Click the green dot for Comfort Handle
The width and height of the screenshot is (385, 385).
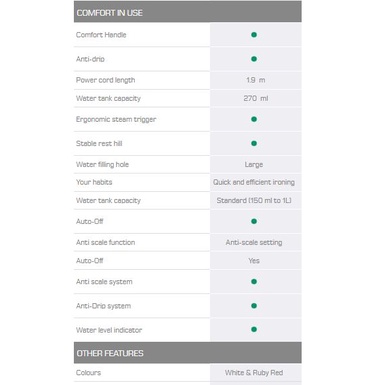pyautogui.click(x=254, y=35)
